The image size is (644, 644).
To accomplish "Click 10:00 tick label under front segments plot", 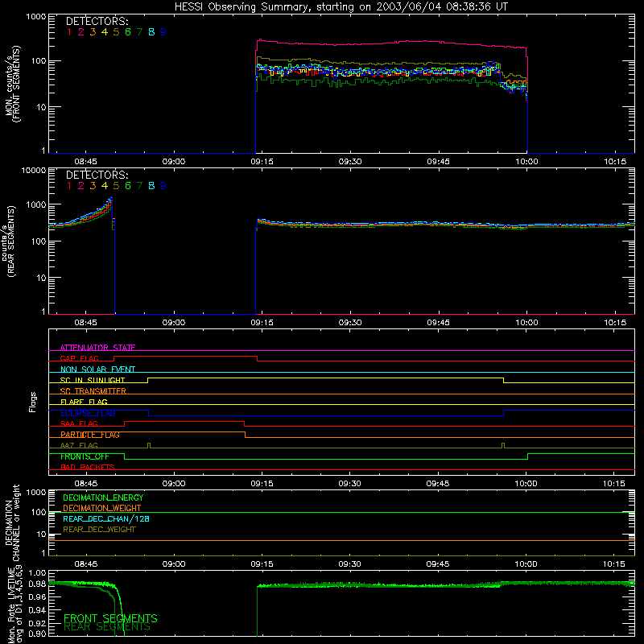I will point(526,162).
